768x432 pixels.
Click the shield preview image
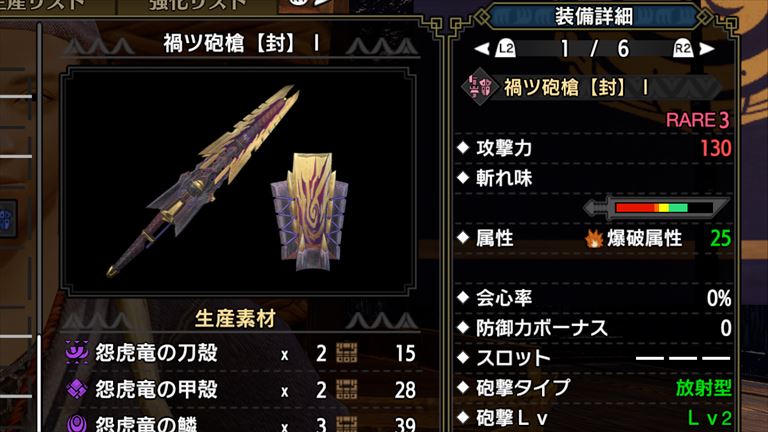coord(309,212)
